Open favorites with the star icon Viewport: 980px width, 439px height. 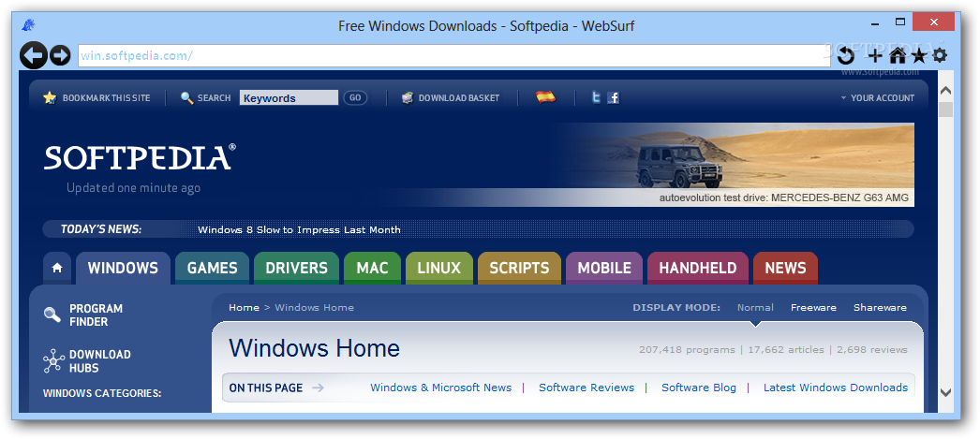click(919, 56)
